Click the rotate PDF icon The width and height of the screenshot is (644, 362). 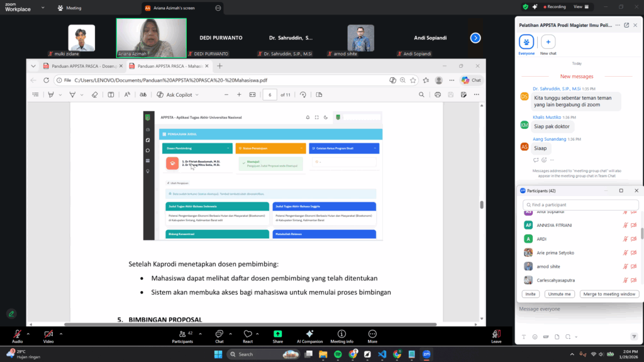coord(303,95)
